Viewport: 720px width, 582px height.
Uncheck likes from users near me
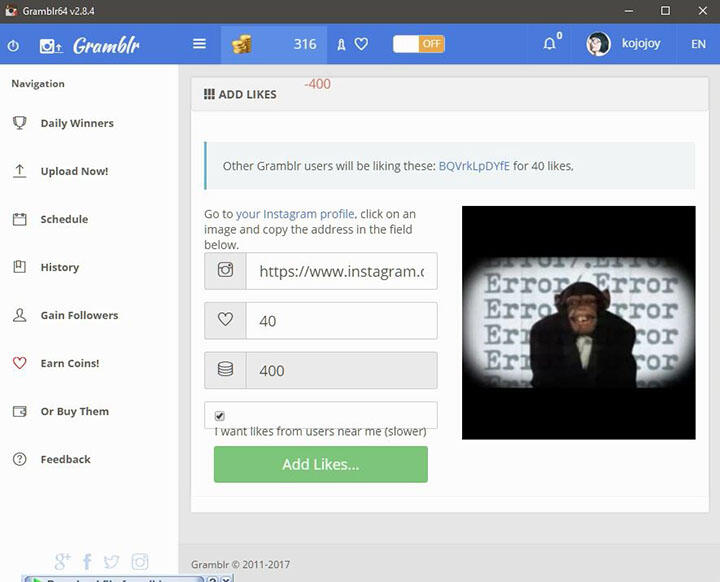pyautogui.click(x=220, y=416)
